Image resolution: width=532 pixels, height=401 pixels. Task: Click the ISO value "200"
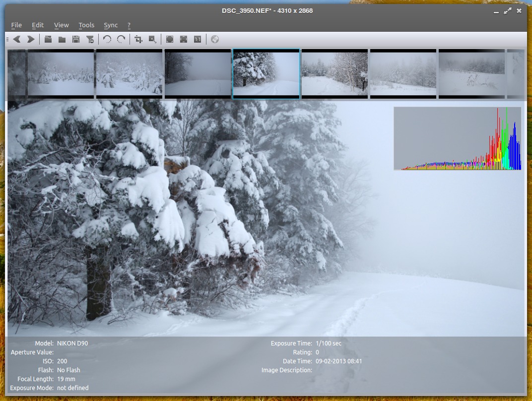pos(62,361)
